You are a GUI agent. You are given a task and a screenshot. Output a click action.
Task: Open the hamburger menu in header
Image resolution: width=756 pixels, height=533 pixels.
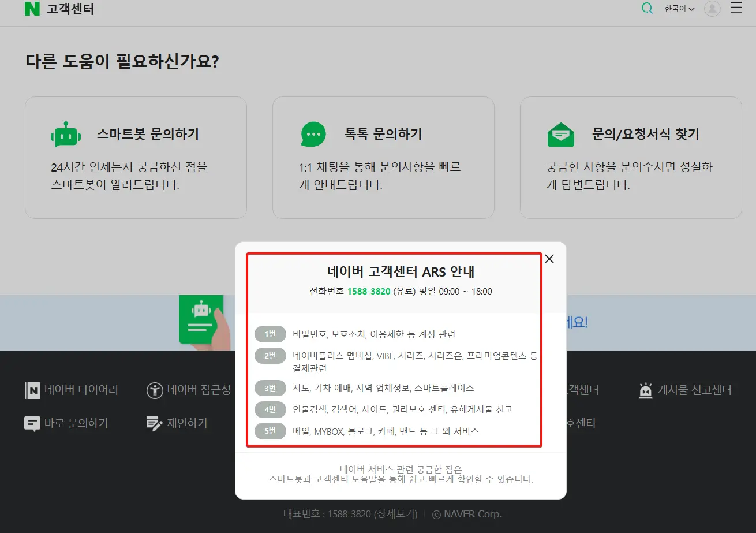(x=736, y=8)
